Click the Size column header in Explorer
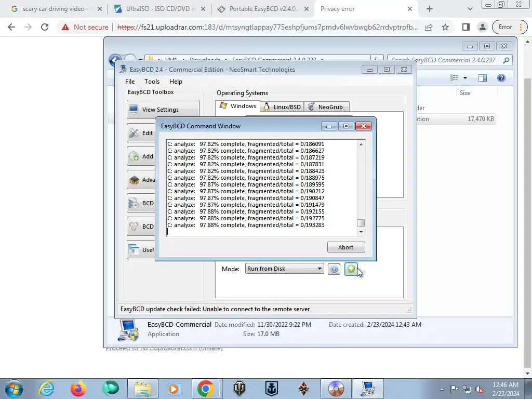 tap(465, 92)
